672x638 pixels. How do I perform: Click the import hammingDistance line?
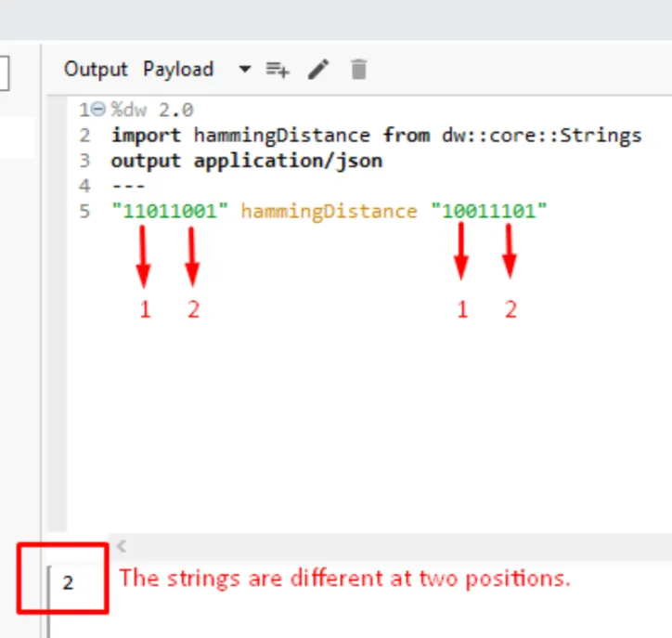pos(376,136)
